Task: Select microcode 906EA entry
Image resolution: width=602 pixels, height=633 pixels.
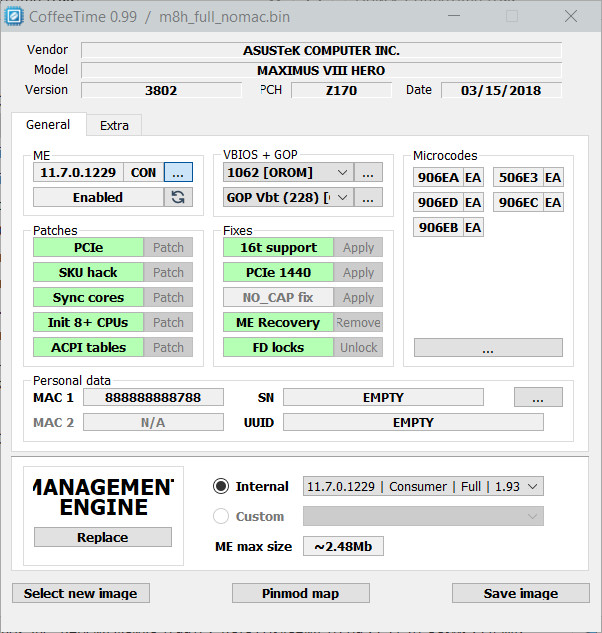Action: 448,178
